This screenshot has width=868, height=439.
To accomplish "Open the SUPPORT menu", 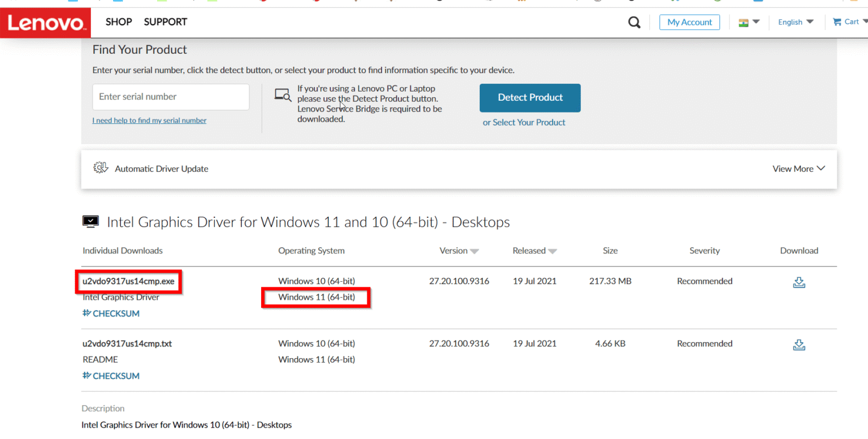I will [165, 22].
